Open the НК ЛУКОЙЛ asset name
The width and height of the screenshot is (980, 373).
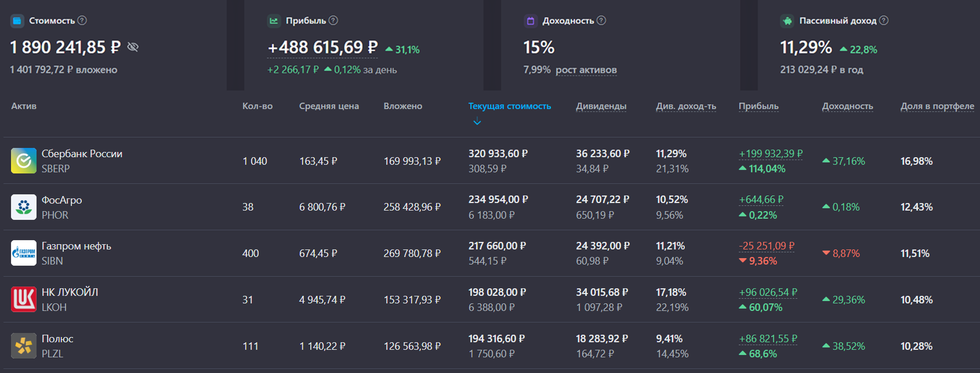70,292
